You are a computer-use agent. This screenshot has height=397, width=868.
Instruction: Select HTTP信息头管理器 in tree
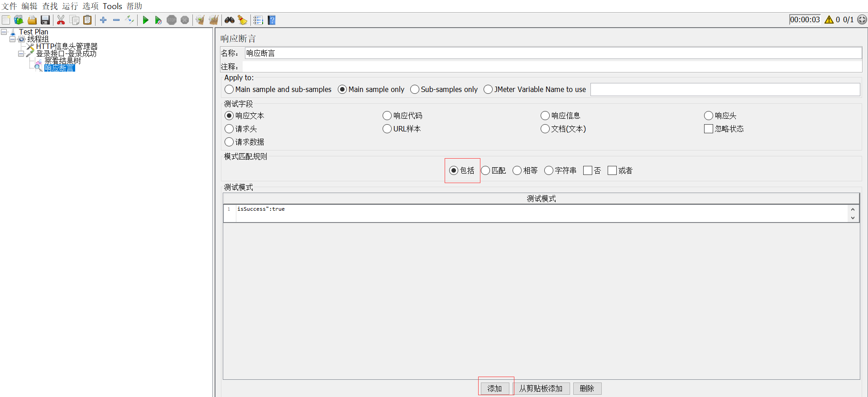click(67, 46)
